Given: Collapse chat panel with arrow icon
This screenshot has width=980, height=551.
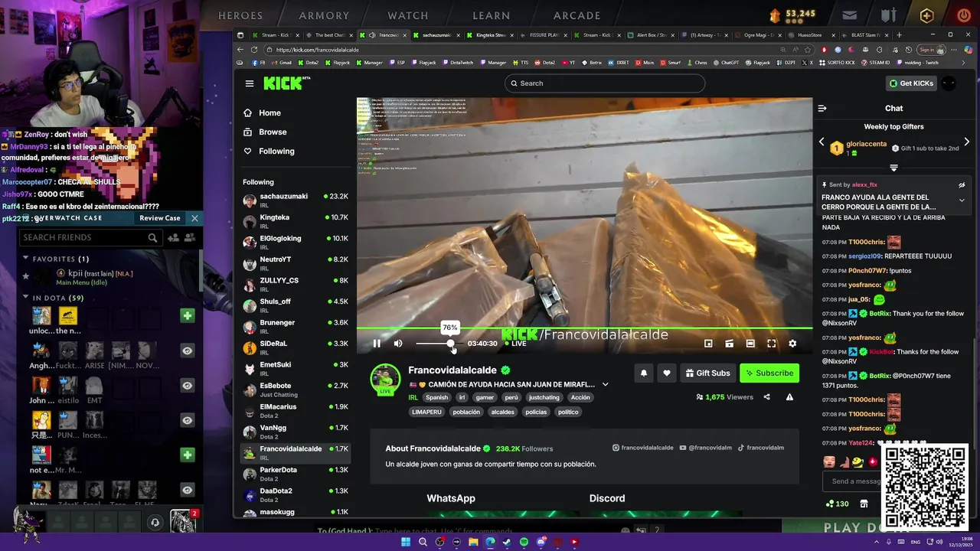Looking at the screenshot, I should 822,109.
